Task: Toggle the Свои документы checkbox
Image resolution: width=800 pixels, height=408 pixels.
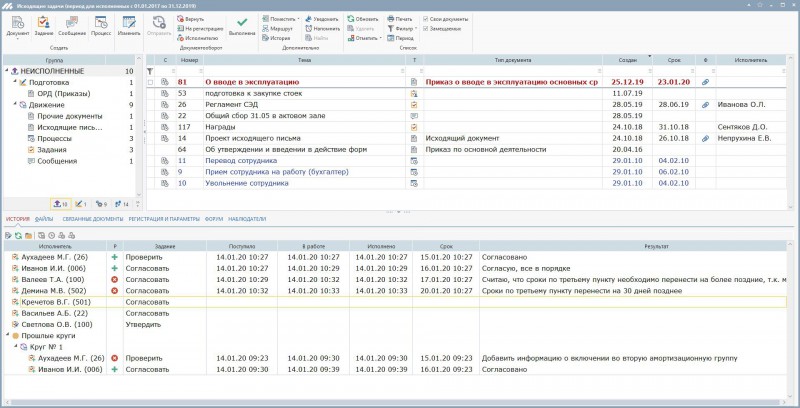Action: coord(427,18)
